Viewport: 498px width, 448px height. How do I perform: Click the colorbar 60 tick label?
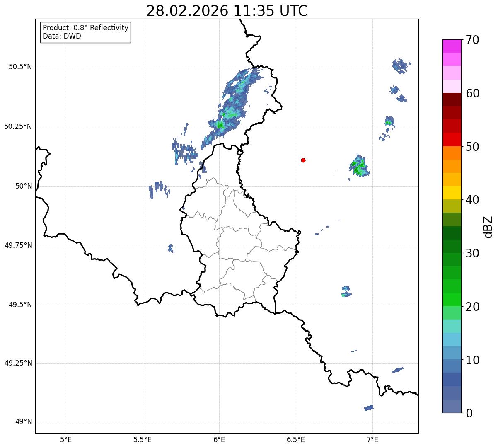tap(472, 93)
